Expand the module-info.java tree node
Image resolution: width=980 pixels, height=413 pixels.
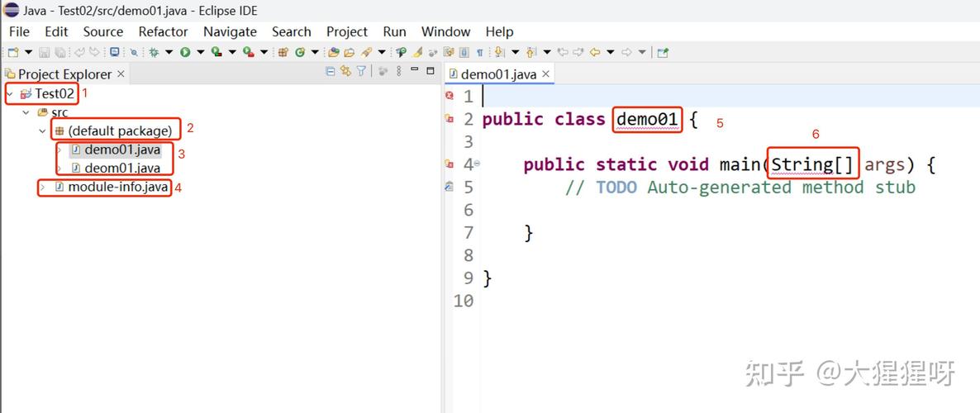[x=44, y=188]
